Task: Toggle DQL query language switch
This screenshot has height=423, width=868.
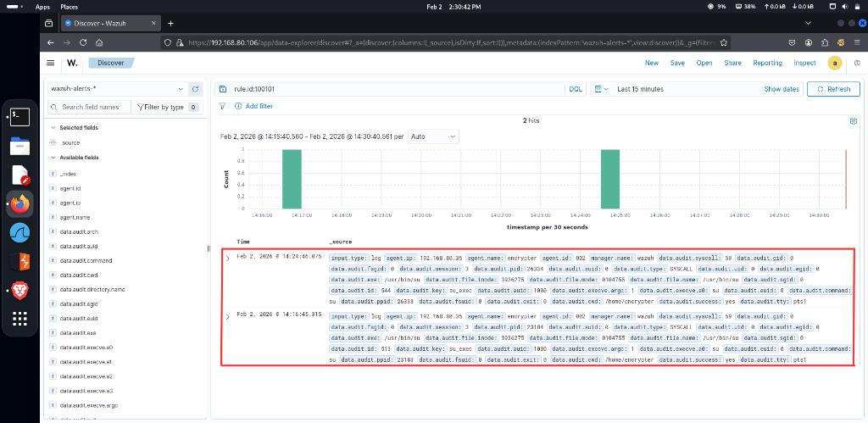Action: tap(576, 89)
